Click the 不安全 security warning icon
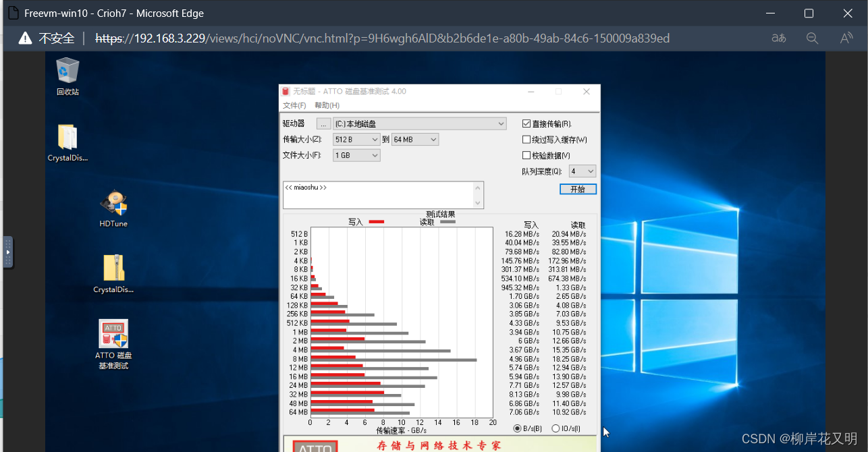Viewport: 868px width, 452px height. tap(25, 38)
